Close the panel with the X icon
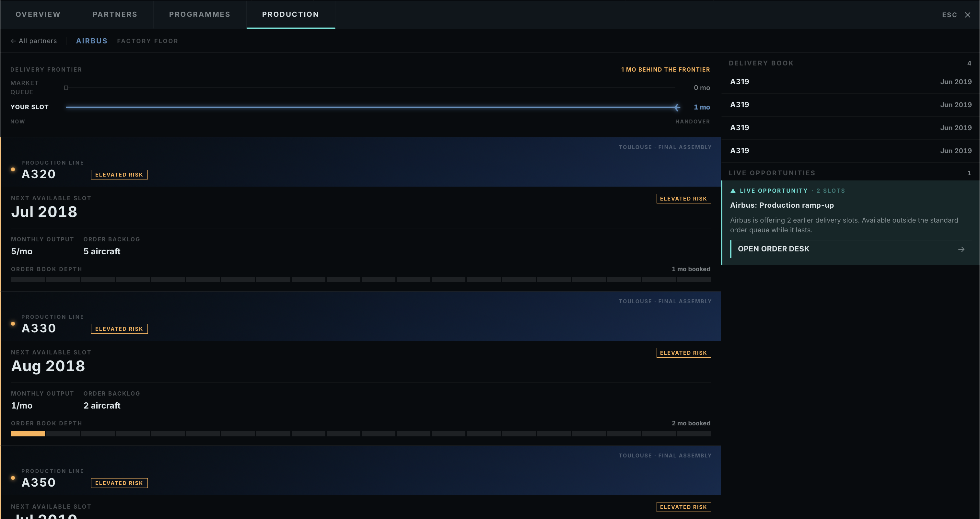The height and width of the screenshot is (519, 980). click(967, 15)
